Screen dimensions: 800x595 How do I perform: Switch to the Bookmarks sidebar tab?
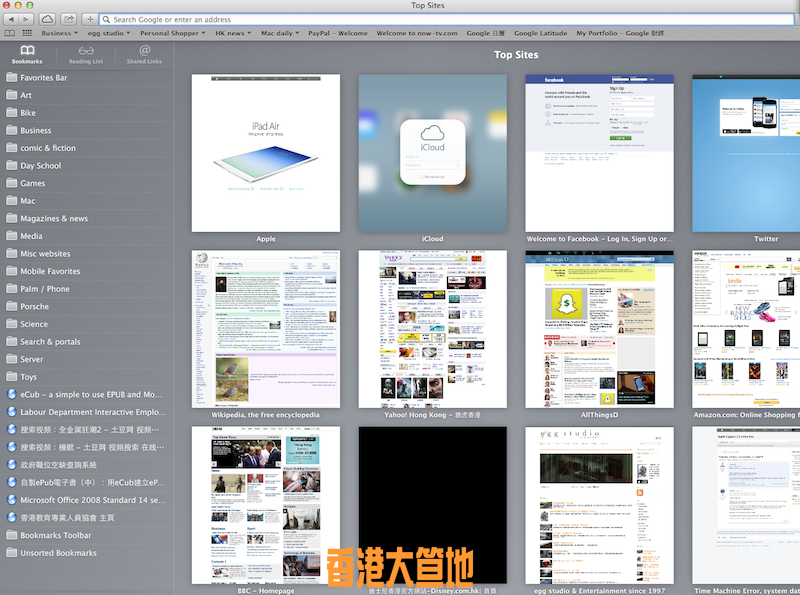pyautogui.click(x=27, y=55)
